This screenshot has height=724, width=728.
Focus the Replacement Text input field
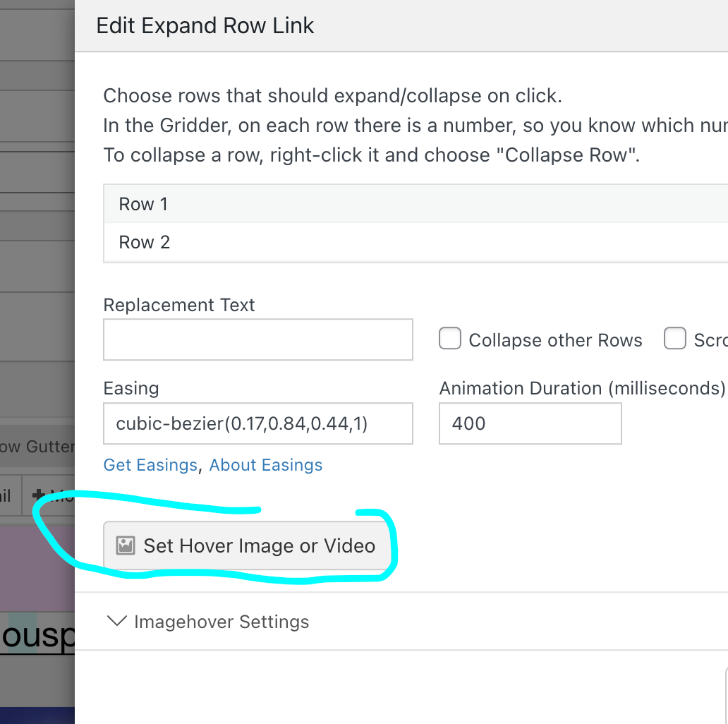257,340
